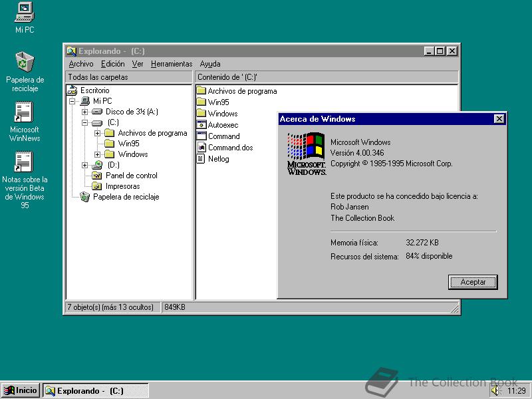The width and height of the screenshot is (532, 399).
Task: Click the Microsoft Windows logo in dialog
Action: coord(307,154)
